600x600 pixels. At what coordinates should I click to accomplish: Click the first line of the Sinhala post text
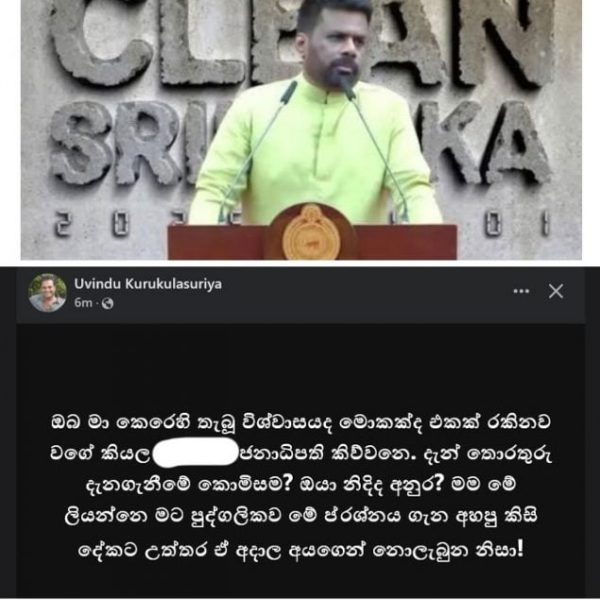pyautogui.click(x=301, y=422)
